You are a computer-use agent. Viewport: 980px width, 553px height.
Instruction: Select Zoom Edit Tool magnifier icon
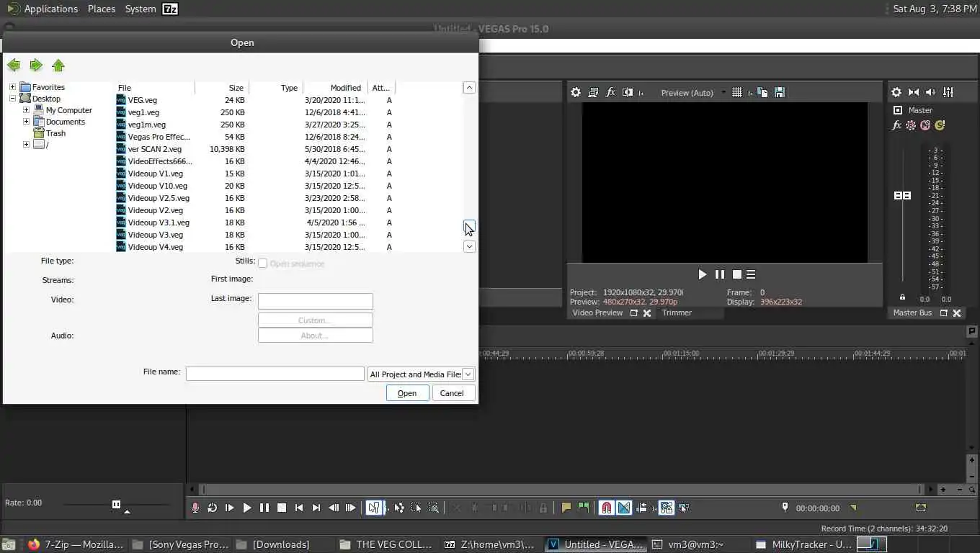click(x=433, y=508)
